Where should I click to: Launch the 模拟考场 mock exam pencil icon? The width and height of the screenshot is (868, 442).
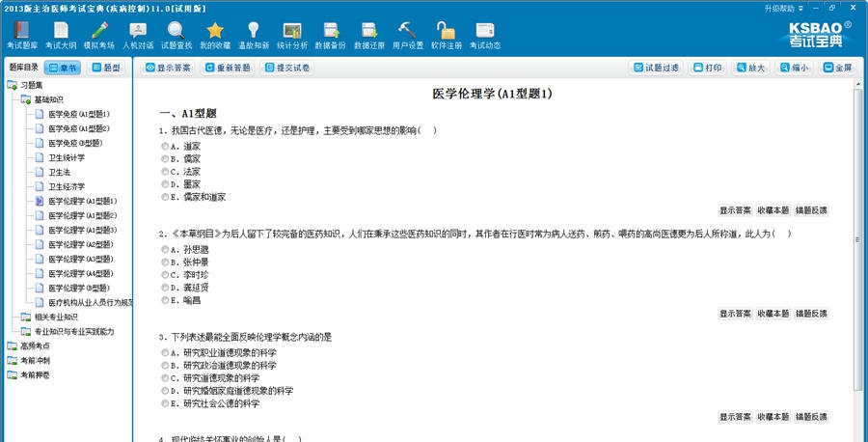pos(99,36)
